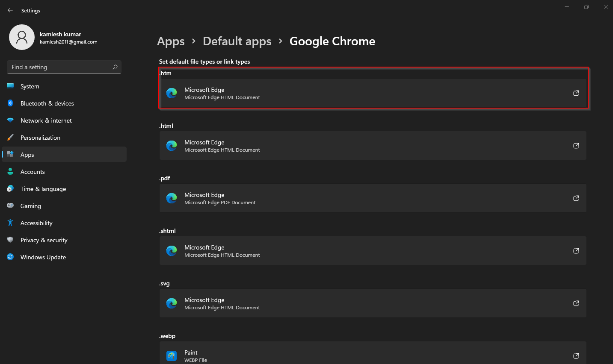Viewport: 613px width, 364px height.
Task: Open Personalization settings
Action: tap(64, 138)
